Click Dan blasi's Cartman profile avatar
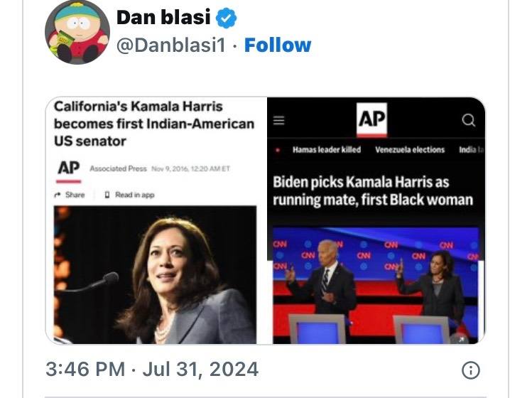Image resolution: width=532 pixels, height=398 pixels. [x=77, y=32]
